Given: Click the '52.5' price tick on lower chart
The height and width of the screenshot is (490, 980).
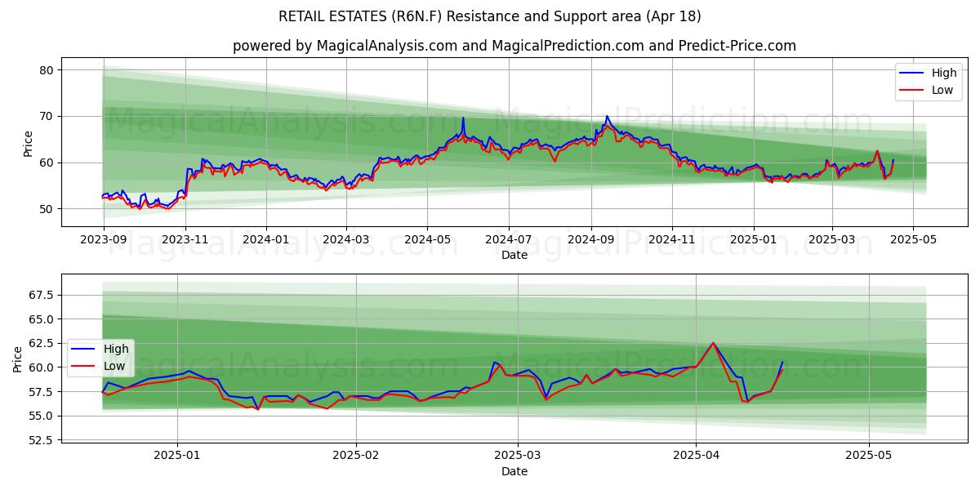Looking at the screenshot, I should pyautogui.click(x=39, y=440).
